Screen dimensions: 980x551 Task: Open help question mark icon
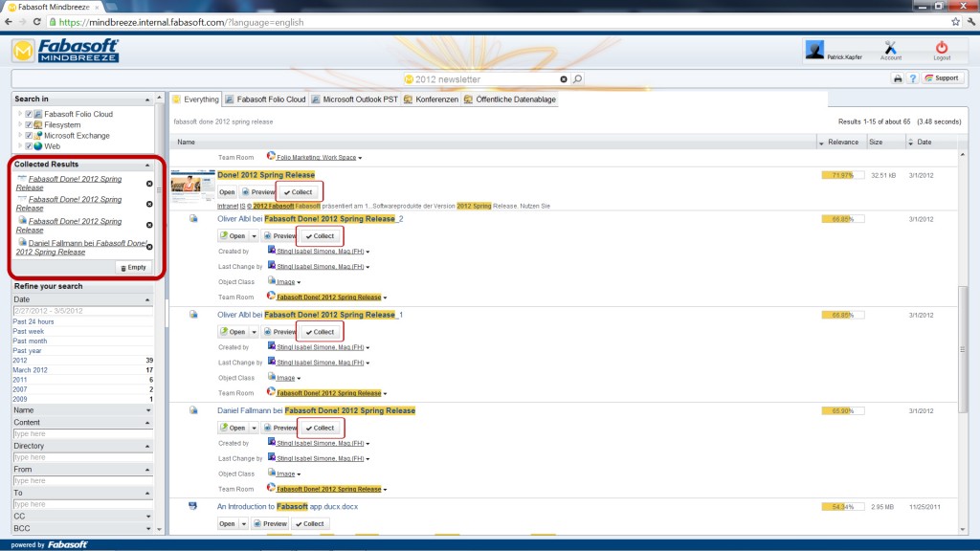tap(912, 78)
